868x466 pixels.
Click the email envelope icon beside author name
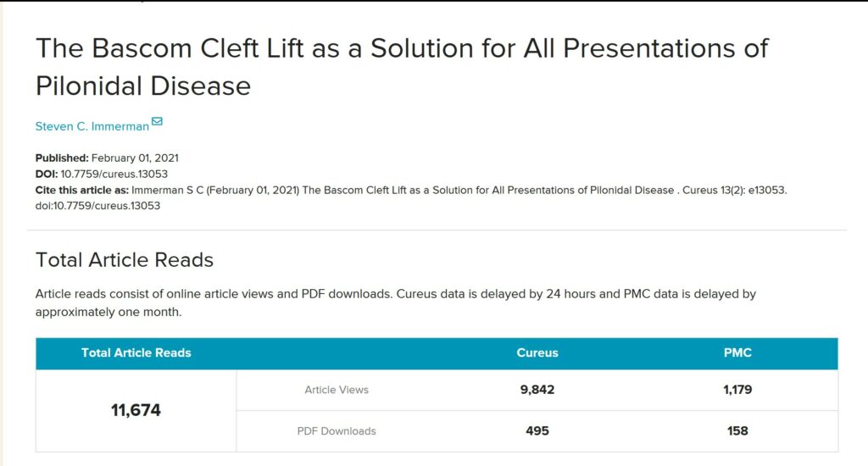click(x=157, y=122)
